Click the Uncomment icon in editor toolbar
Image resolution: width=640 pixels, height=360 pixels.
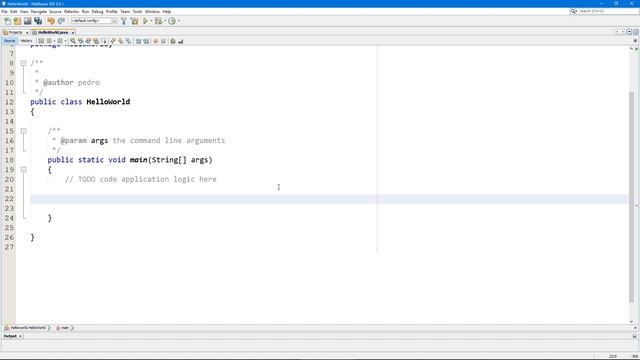pyautogui.click(x=180, y=41)
